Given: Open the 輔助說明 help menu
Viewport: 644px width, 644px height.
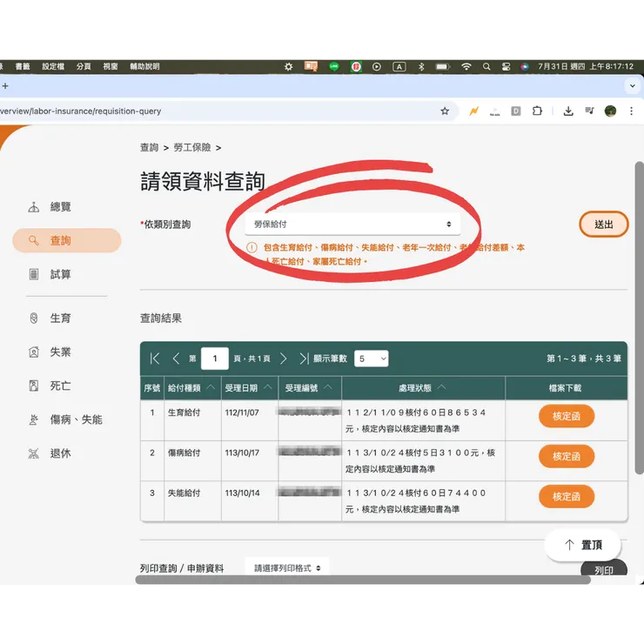Looking at the screenshot, I should click(144, 66).
